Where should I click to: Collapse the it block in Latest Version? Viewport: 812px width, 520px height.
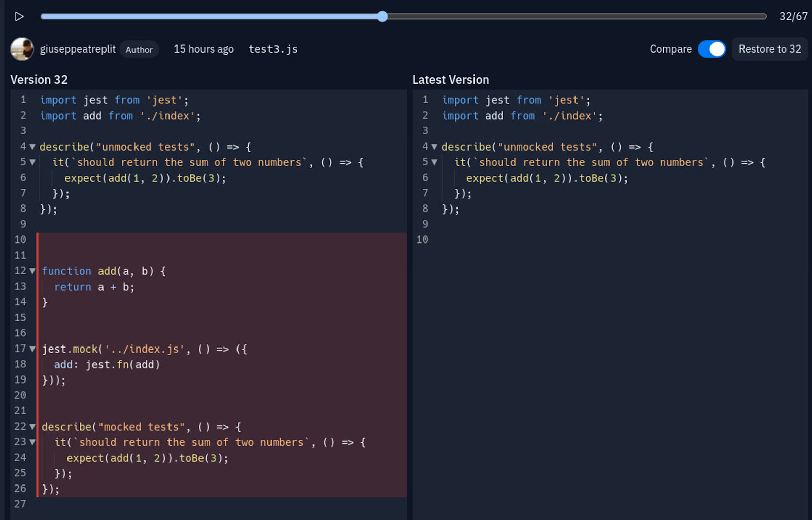434,162
